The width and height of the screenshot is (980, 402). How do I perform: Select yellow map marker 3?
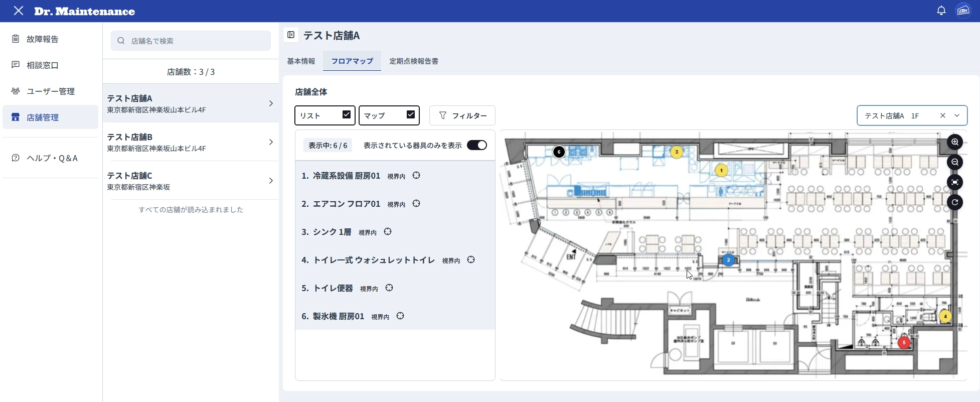tap(677, 152)
